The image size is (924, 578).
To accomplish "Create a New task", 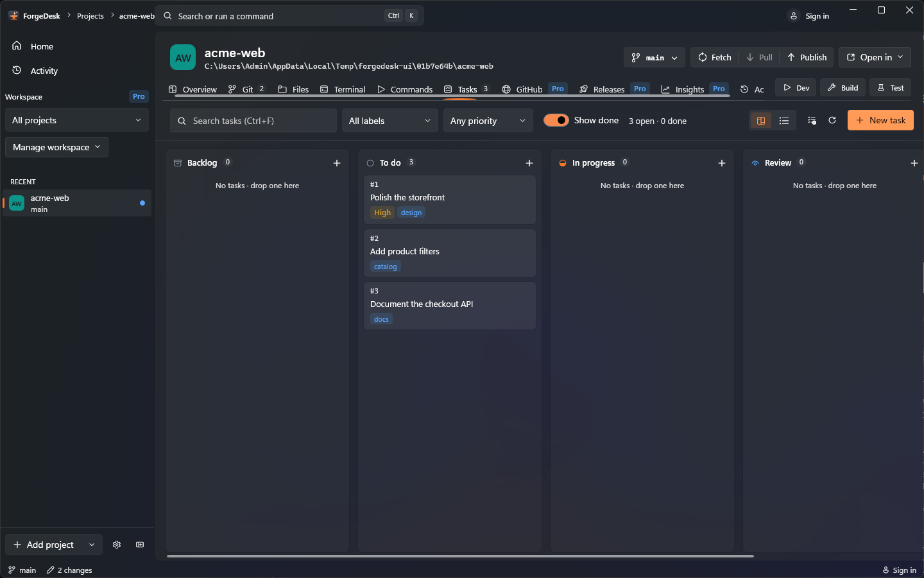I will pyautogui.click(x=880, y=120).
